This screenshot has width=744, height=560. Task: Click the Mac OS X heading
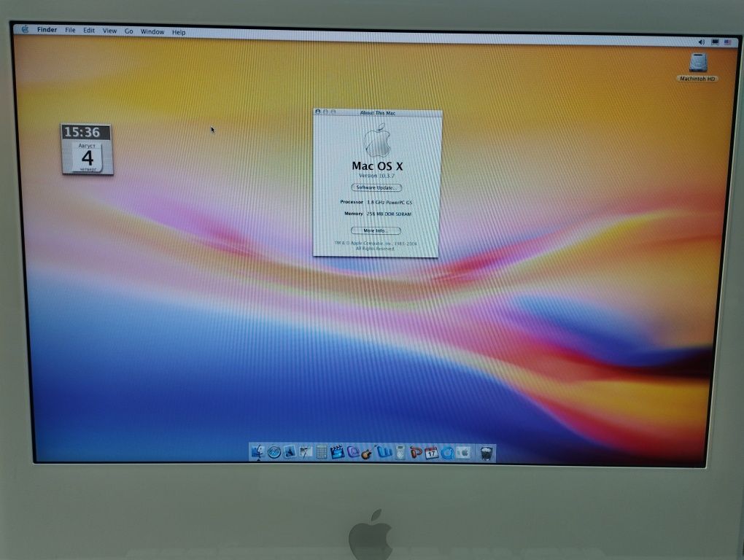tap(377, 166)
